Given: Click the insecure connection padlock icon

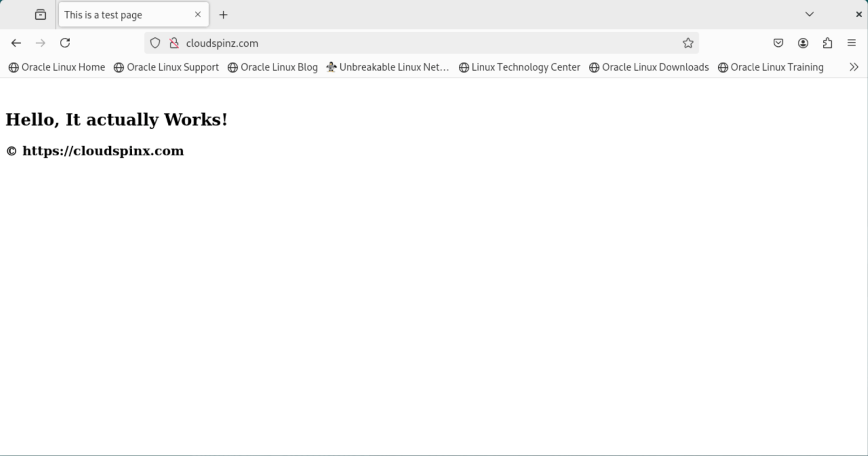Looking at the screenshot, I should coord(174,43).
